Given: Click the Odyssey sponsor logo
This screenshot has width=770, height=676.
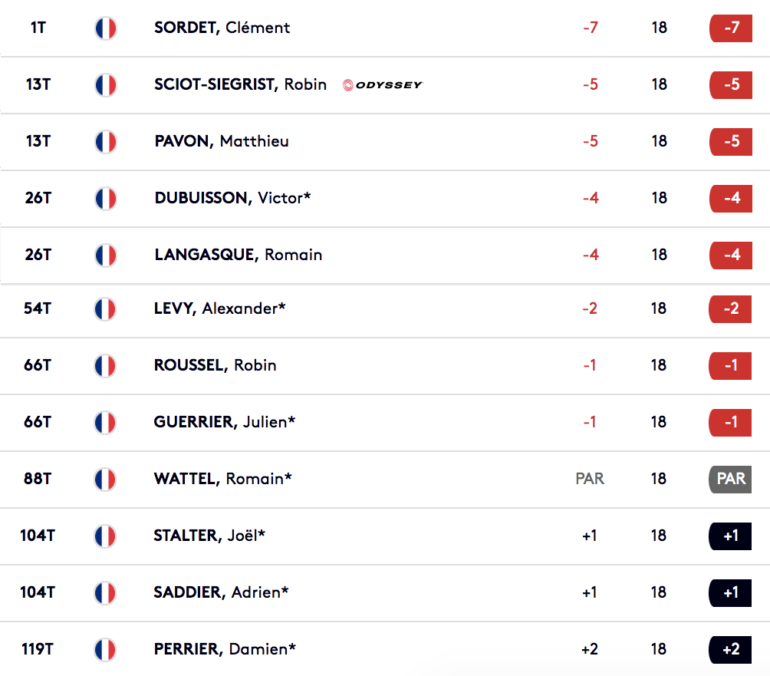Looking at the screenshot, I should point(382,85).
